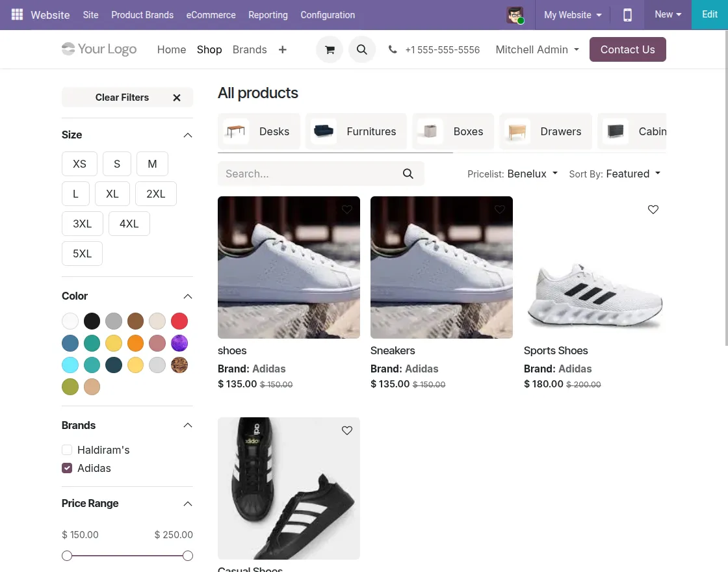Pick the purple color swatch

pos(179,343)
